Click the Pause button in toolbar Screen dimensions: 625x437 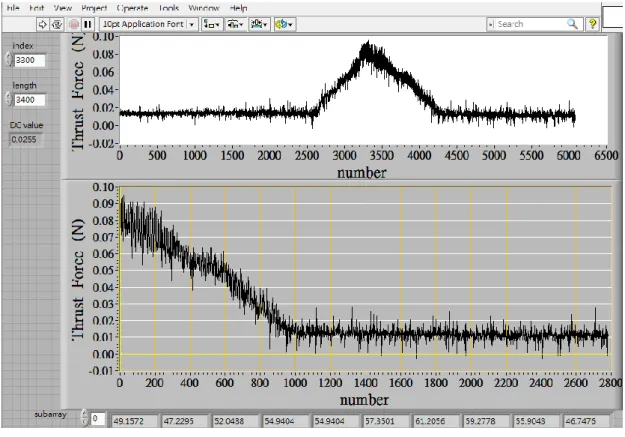pos(88,24)
